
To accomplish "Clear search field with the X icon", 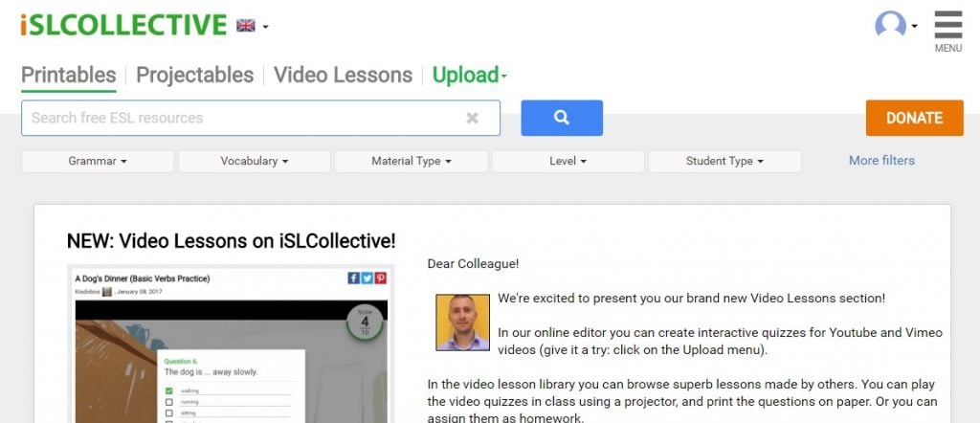I will (x=473, y=118).
